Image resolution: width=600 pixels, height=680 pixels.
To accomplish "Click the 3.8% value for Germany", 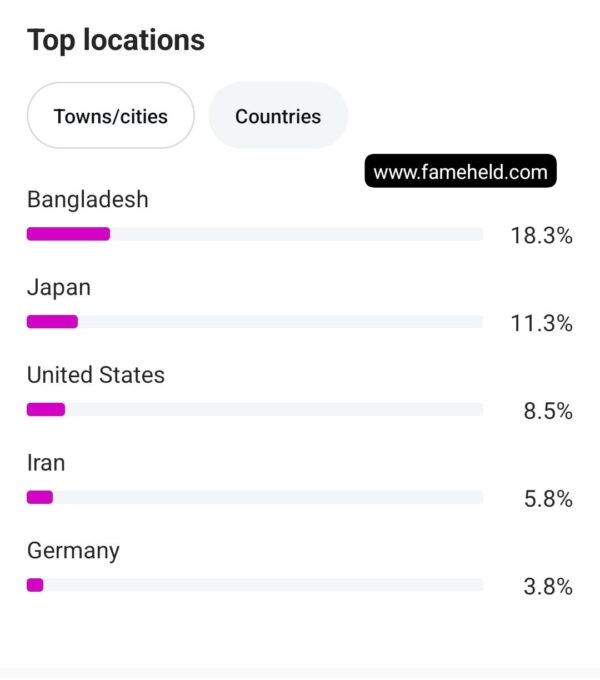I will pyautogui.click(x=548, y=586).
